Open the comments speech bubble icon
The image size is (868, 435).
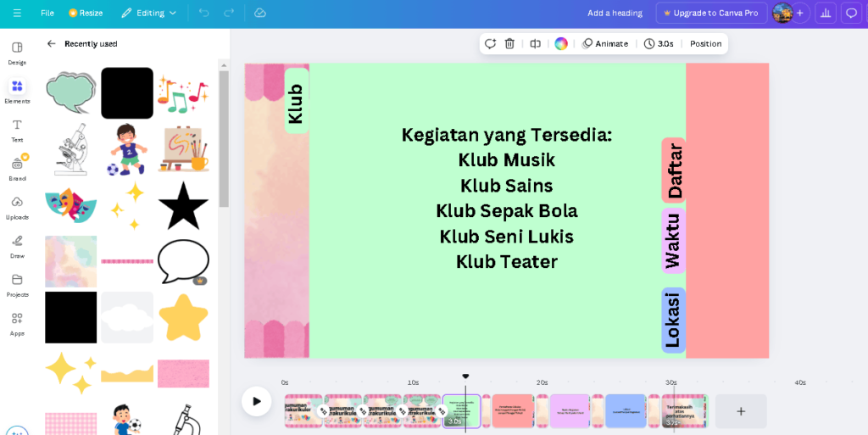851,13
